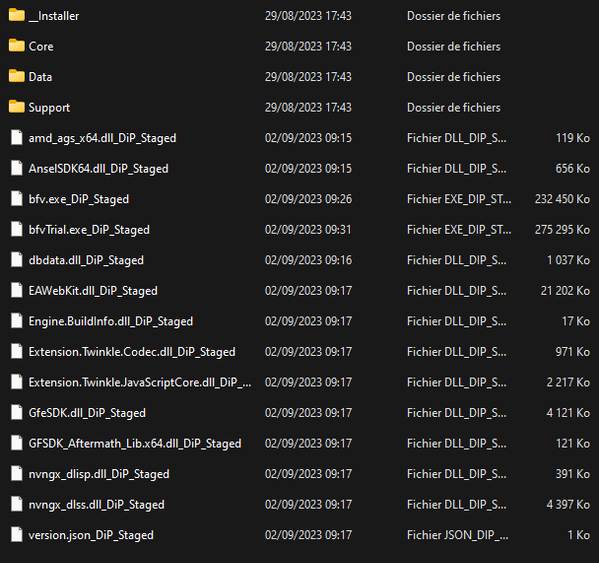Image resolution: width=599 pixels, height=563 pixels.
Task: Select the EAWebKit.dll_DiP_Staged file icon
Action: pyautogui.click(x=17, y=291)
